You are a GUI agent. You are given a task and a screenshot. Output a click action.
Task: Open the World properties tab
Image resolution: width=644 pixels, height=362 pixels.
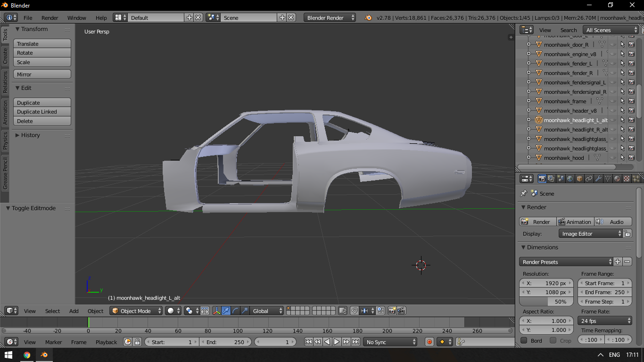click(x=570, y=179)
